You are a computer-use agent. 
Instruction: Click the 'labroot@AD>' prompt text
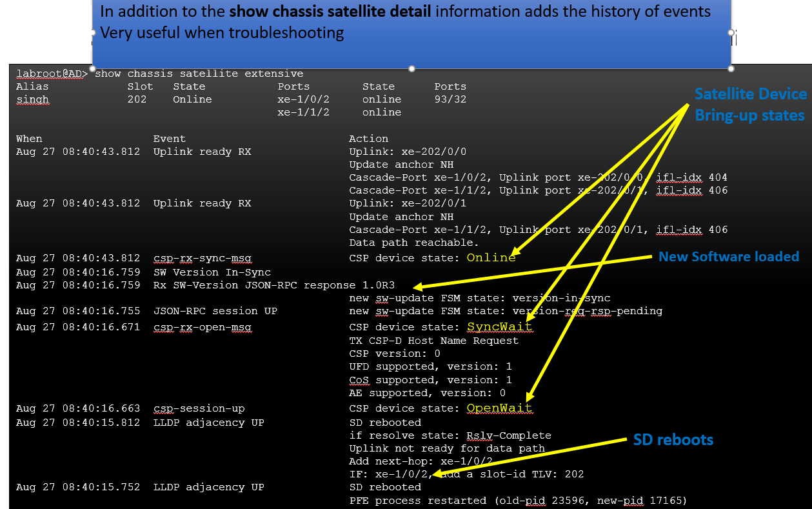click(x=52, y=74)
